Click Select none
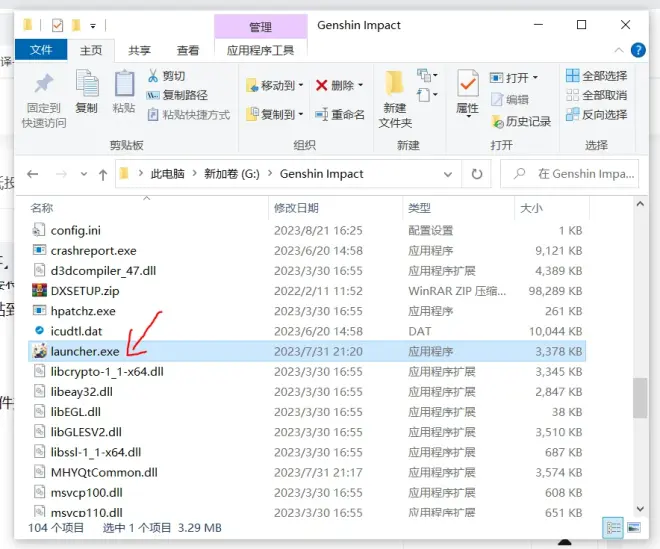This screenshot has height=549, width=660. 596,95
